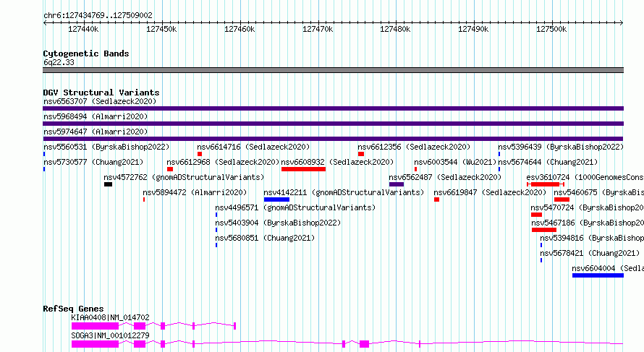Click the 127460k ruler tick label
This screenshot has width=644, height=352.
(240, 29)
